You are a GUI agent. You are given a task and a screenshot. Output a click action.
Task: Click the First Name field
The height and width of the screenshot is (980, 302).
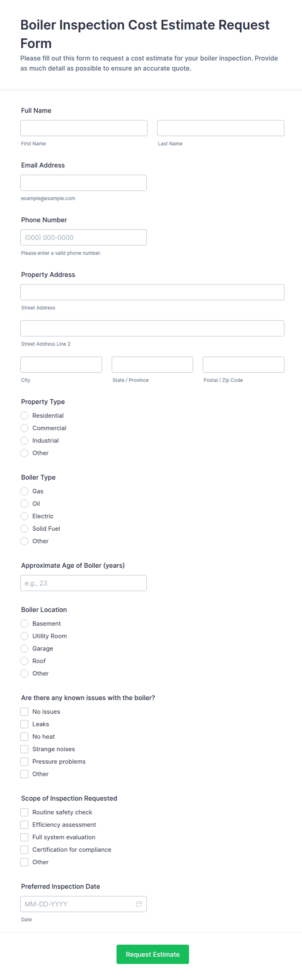[x=84, y=128]
